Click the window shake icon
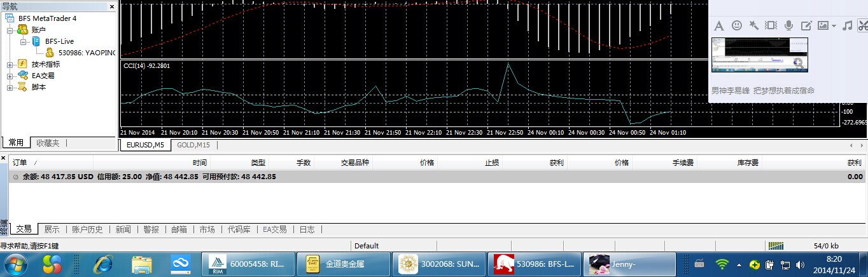 pos(771,25)
